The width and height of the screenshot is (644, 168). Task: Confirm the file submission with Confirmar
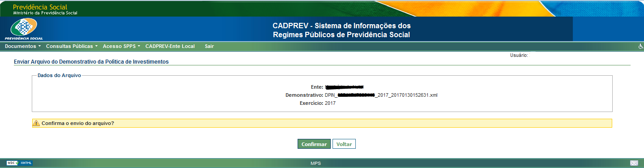pos(314,144)
